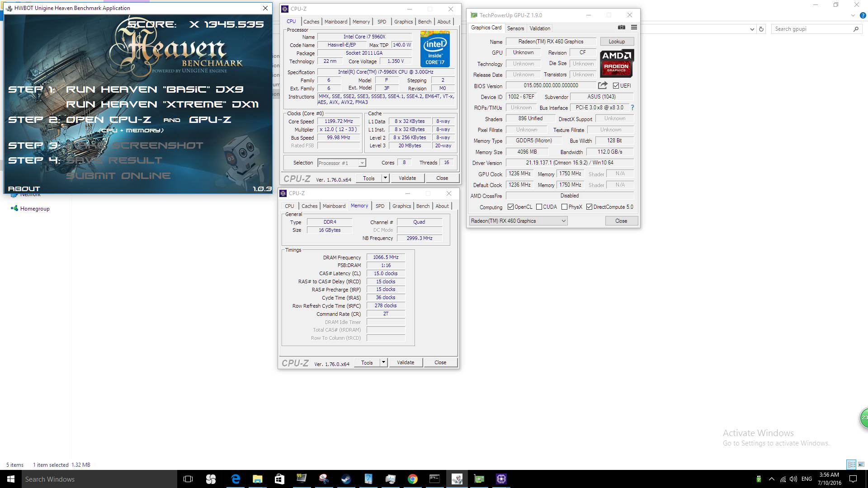Click Validate in the lower CPU-Z window
Viewport: 868px width, 488px height.
point(406,362)
